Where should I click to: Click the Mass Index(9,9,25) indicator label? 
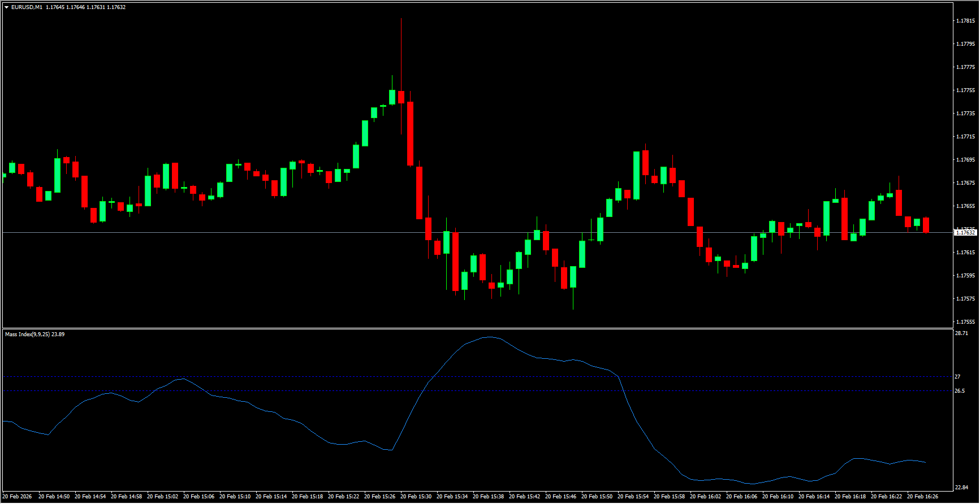[27, 334]
